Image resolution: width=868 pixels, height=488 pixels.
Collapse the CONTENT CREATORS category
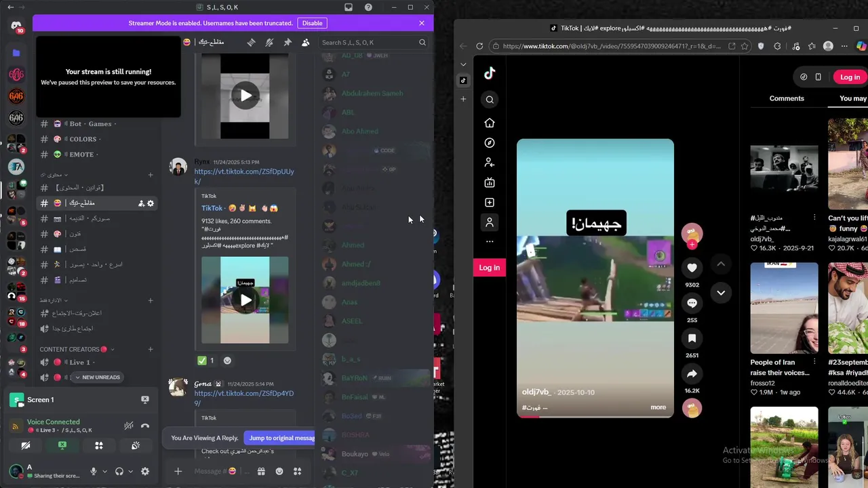pyautogui.click(x=77, y=349)
